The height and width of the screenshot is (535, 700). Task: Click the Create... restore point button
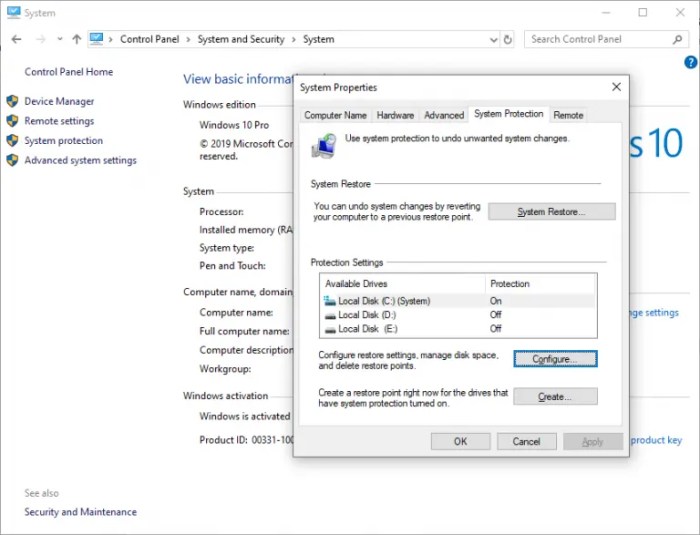coord(555,397)
